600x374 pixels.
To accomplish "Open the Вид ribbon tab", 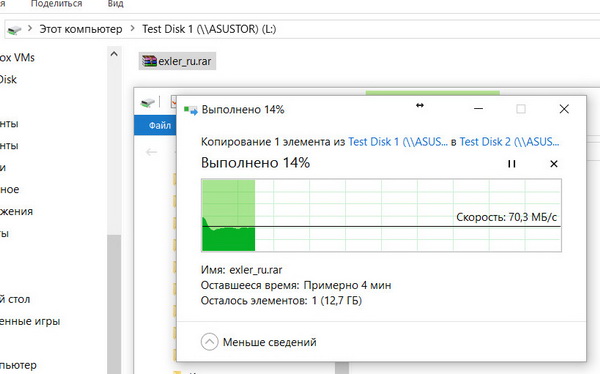I will (116, 4).
